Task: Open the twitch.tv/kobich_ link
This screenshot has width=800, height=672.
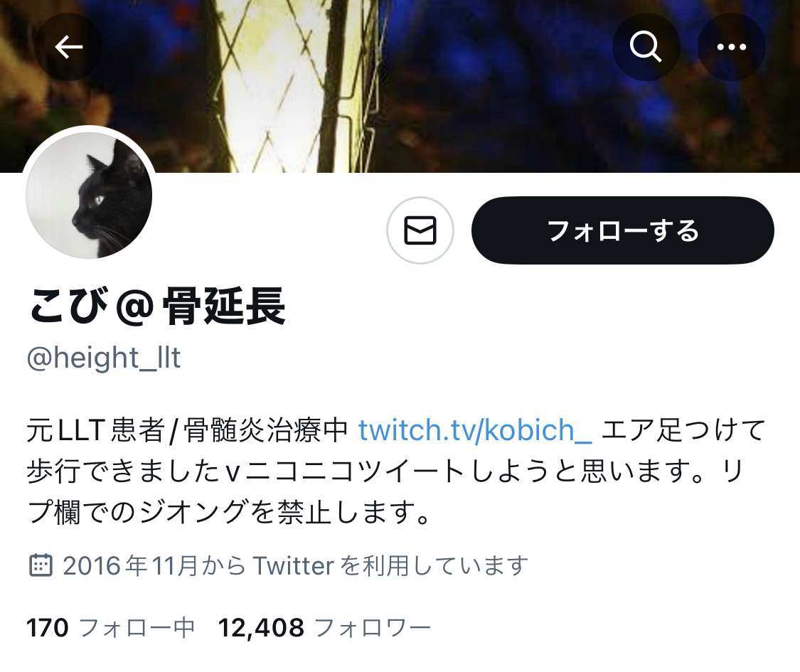Action: click(474, 430)
